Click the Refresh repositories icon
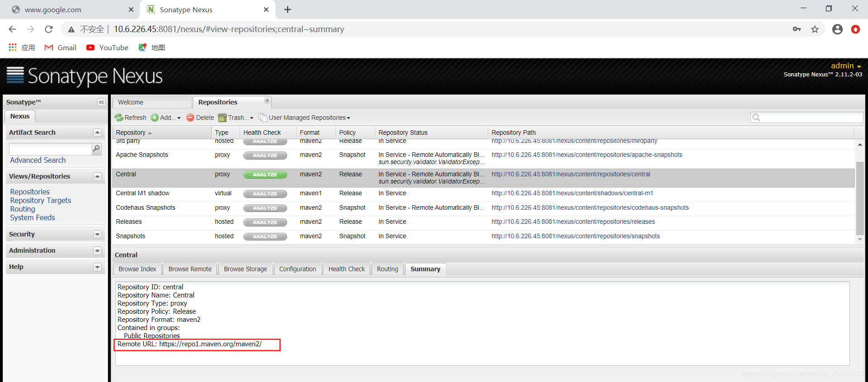The width and height of the screenshot is (868, 382). click(x=119, y=118)
